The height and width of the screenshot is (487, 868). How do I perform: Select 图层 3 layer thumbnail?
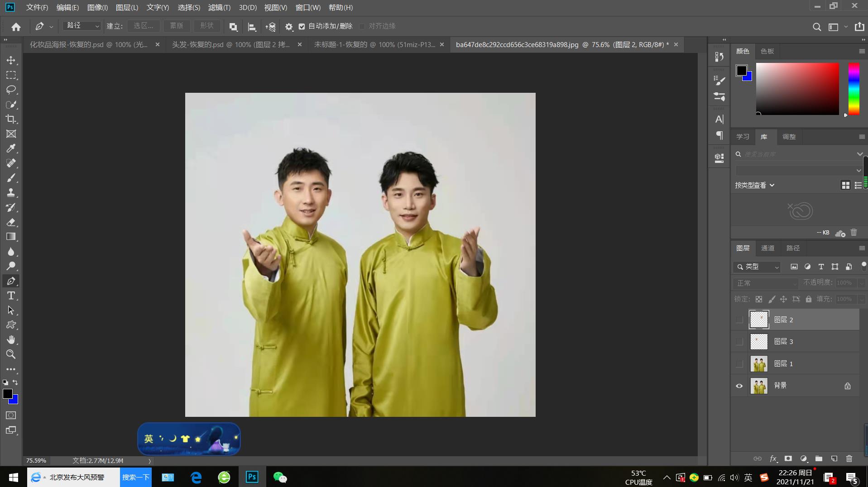(759, 342)
